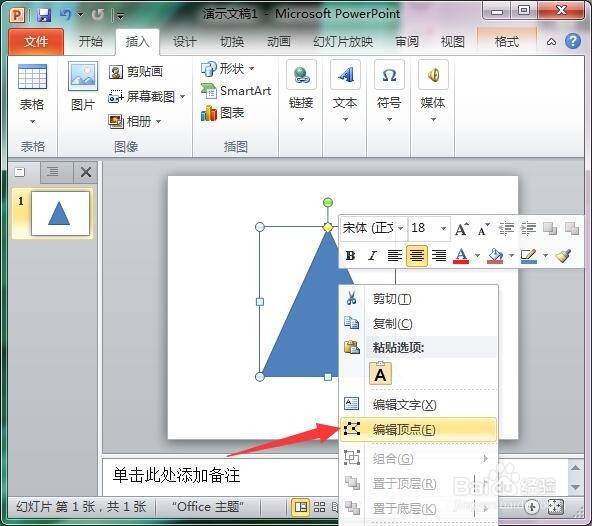Fit slide to current window

point(555,507)
